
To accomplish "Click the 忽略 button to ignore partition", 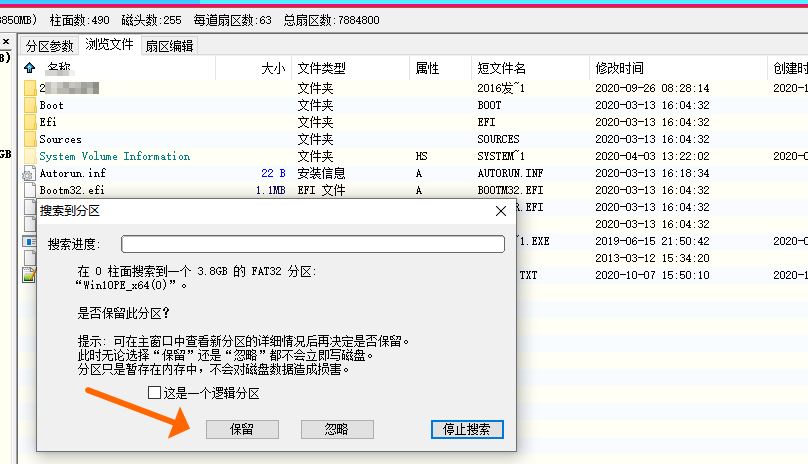I will pyautogui.click(x=336, y=429).
